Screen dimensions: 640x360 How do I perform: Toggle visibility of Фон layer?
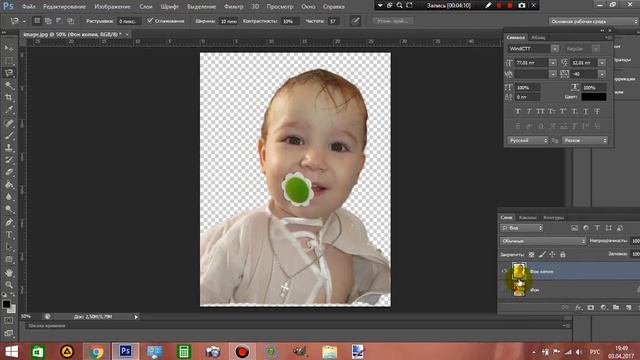point(504,289)
